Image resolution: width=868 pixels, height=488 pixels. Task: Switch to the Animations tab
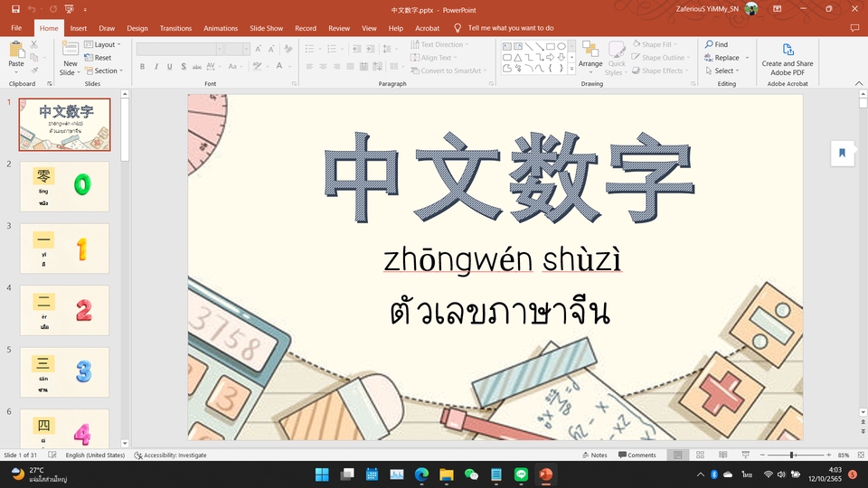pos(221,28)
